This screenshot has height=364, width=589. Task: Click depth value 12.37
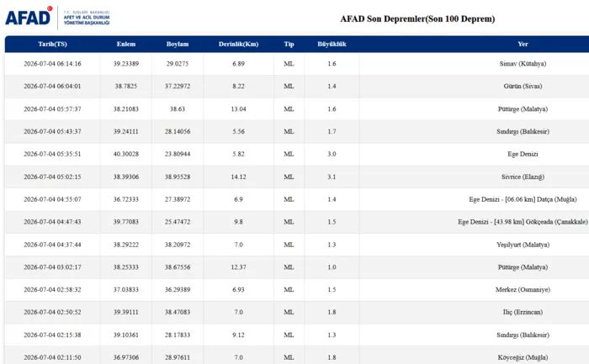pyautogui.click(x=238, y=267)
